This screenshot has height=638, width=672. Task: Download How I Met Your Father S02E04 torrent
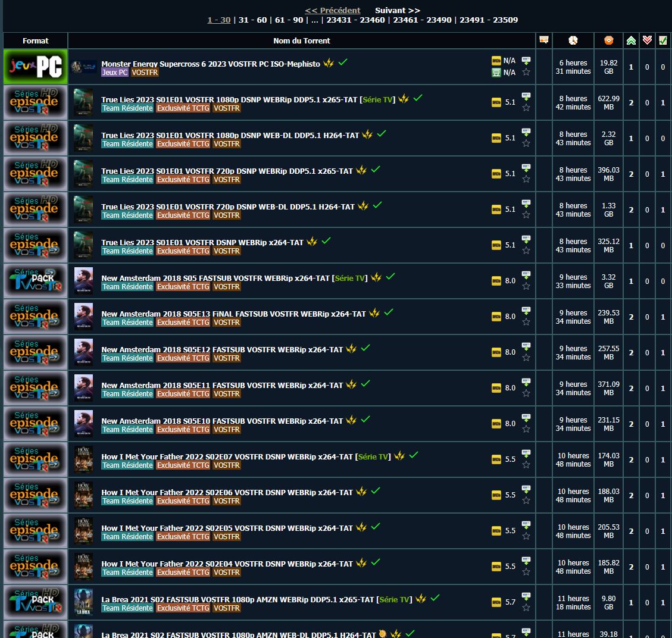coord(526,561)
